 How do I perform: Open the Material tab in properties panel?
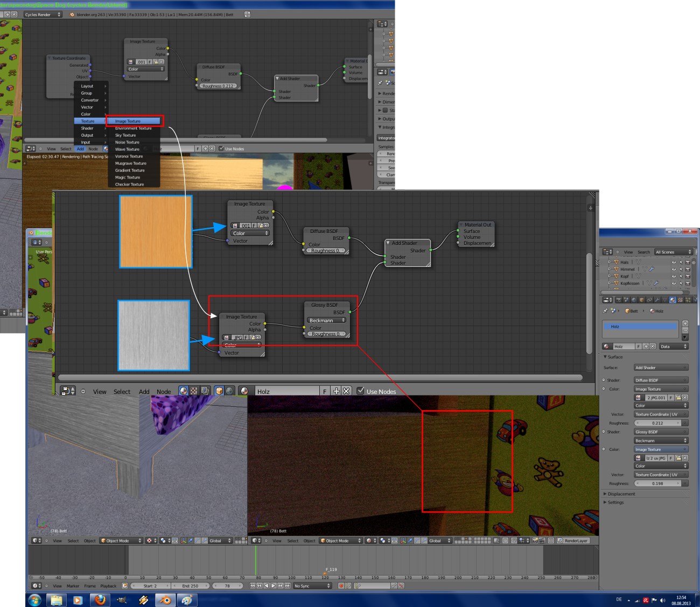(x=673, y=300)
